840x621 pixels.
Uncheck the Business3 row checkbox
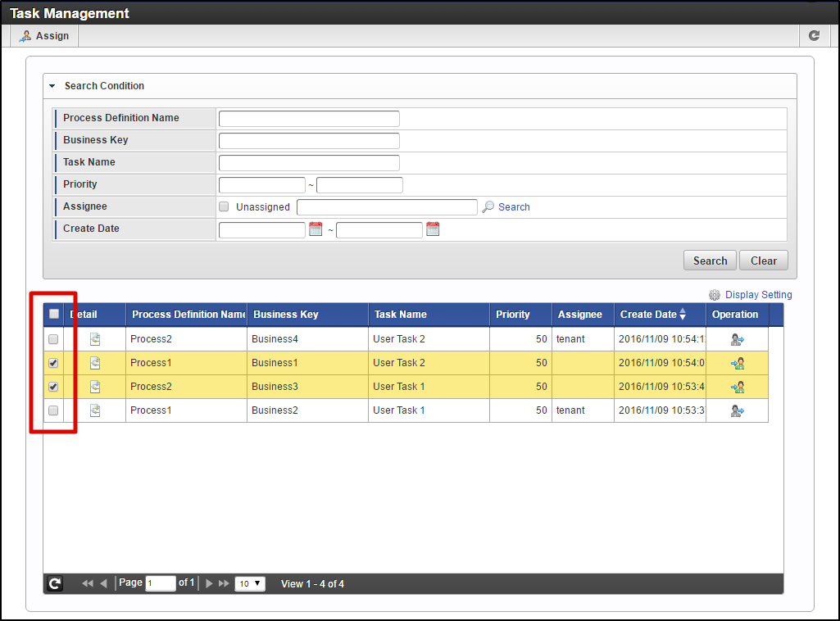pyautogui.click(x=53, y=387)
